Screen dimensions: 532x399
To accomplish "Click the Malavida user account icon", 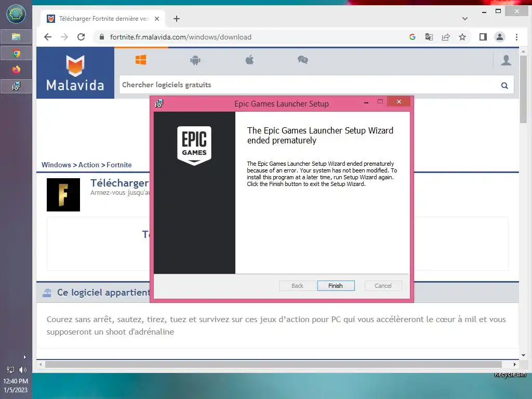I will pyautogui.click(x=506, y=60).
